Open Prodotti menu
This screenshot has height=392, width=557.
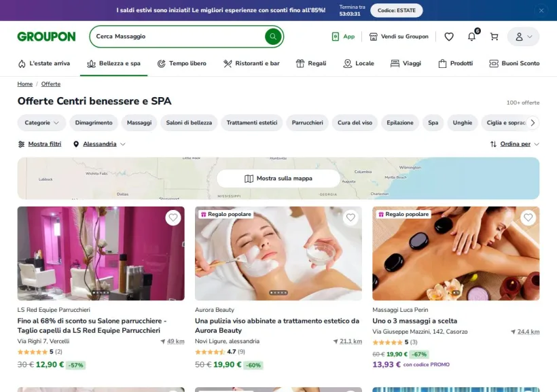[x=455, y=63]
